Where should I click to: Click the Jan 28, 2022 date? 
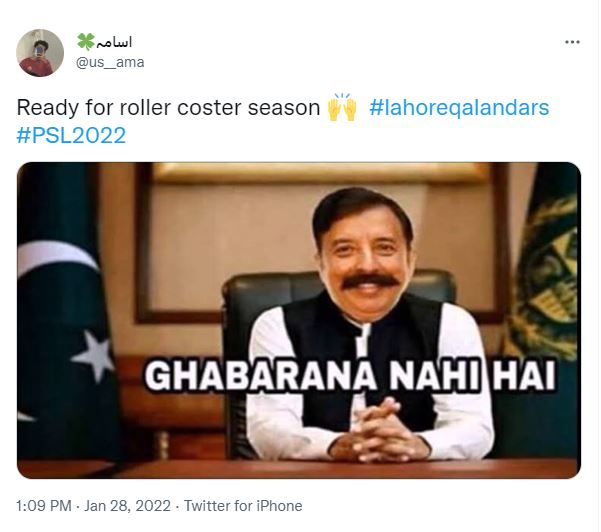click(127, 506)
